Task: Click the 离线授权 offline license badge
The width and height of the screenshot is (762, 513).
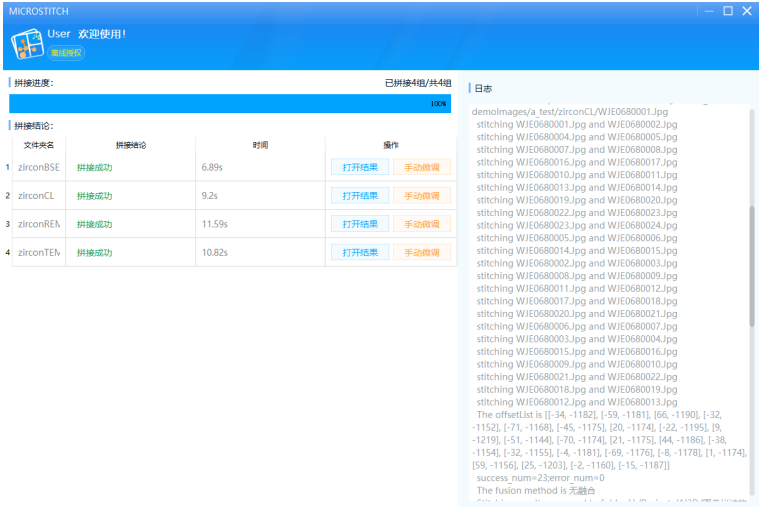Action: [66, 53]
